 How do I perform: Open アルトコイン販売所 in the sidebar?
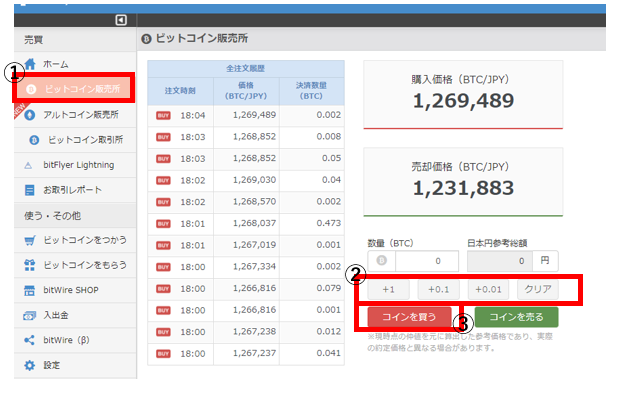[x=75, y=115]
